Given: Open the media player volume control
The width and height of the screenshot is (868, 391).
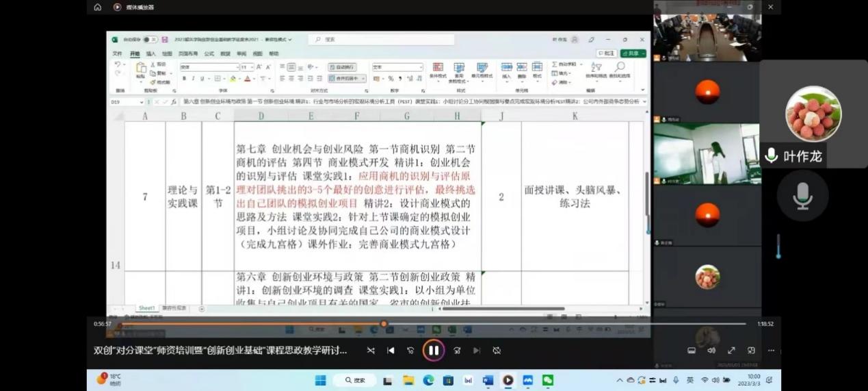Looking at the screenshot, I should click(x=711, y=351).
